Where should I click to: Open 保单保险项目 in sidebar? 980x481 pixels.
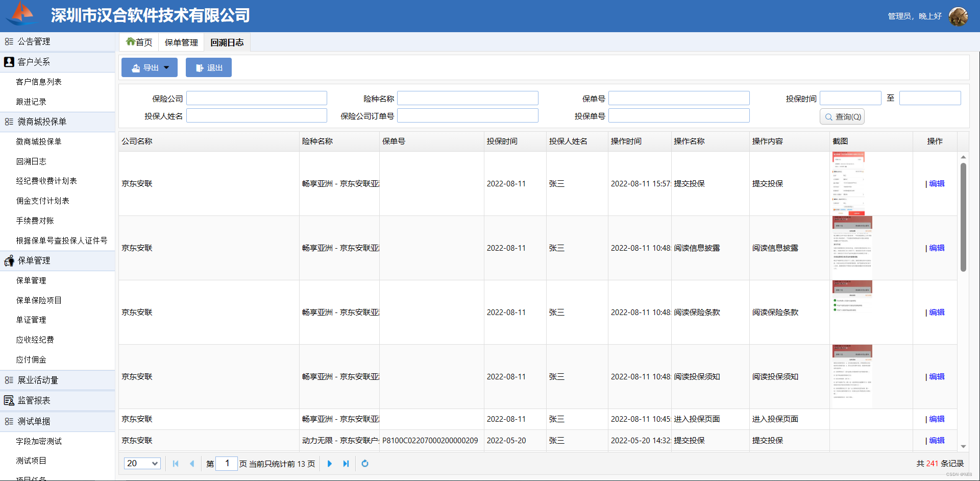coord(39,300)
